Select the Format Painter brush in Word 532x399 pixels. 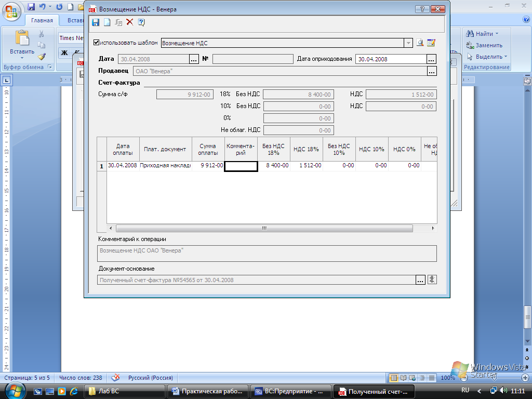point(42,56)
